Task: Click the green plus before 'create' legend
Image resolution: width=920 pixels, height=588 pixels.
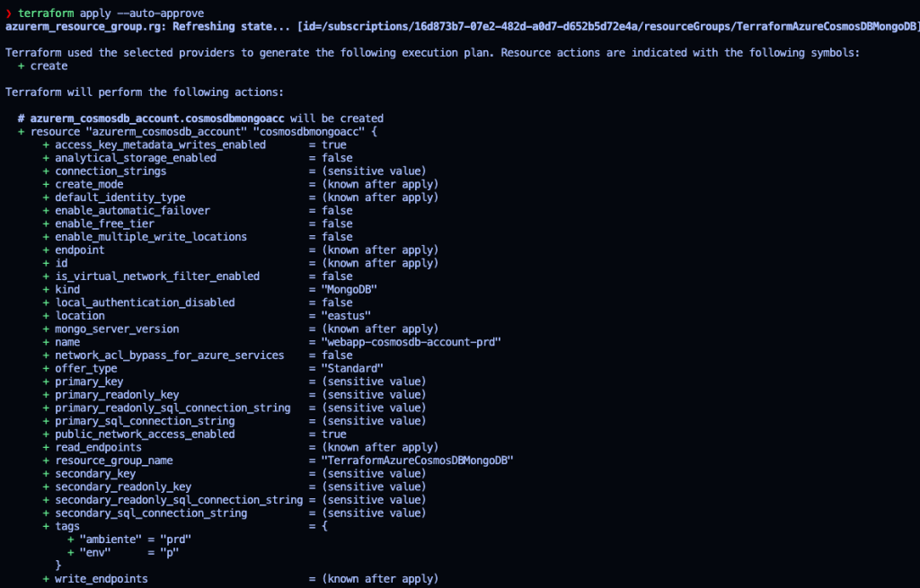Action: tap(22, 66)
